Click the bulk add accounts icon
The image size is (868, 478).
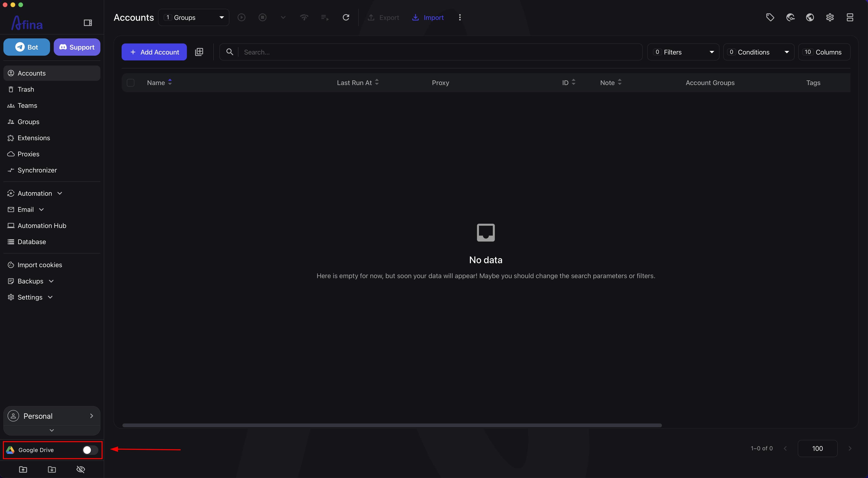pos(199,52)
